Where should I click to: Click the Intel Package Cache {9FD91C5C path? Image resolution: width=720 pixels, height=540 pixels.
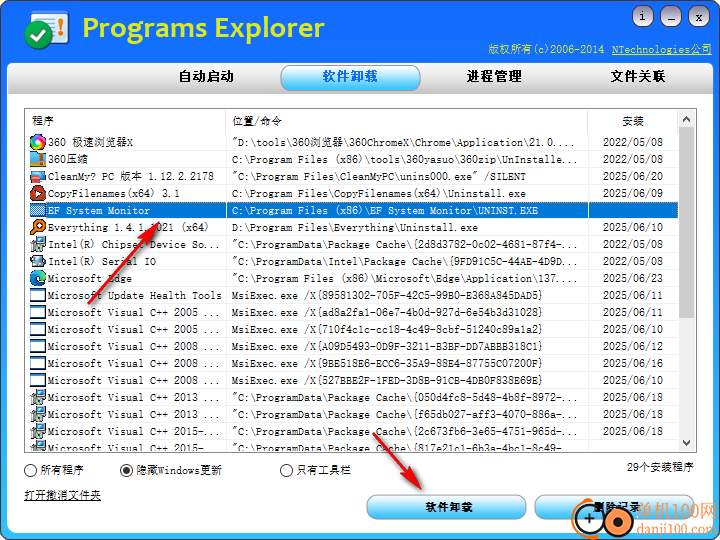405,261
